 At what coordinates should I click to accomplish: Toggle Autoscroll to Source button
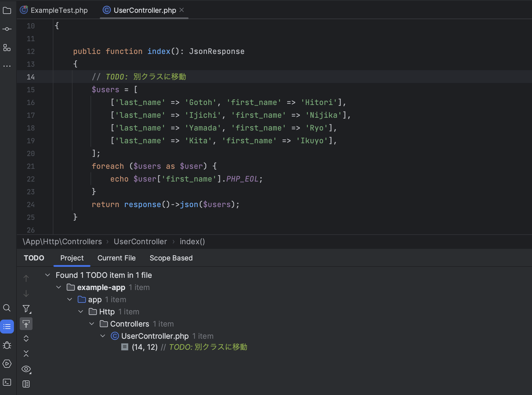pyautogui.click(x=26, y=324)
